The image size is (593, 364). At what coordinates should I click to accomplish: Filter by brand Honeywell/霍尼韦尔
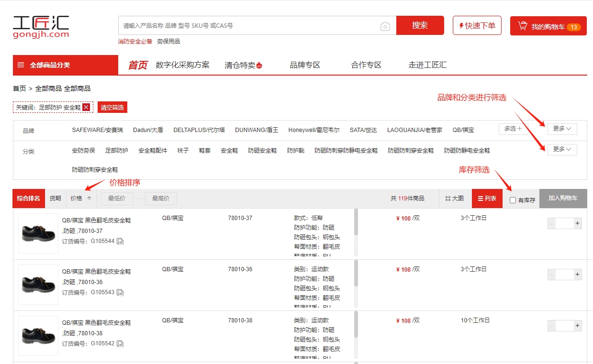point(314,130)
